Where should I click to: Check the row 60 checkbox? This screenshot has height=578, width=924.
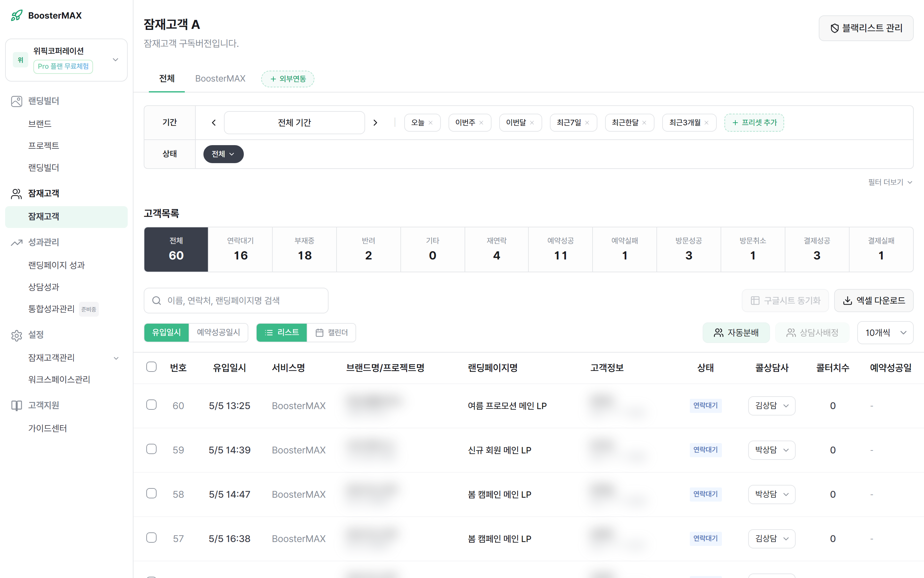pyautogui.click(x=151, y=405)
